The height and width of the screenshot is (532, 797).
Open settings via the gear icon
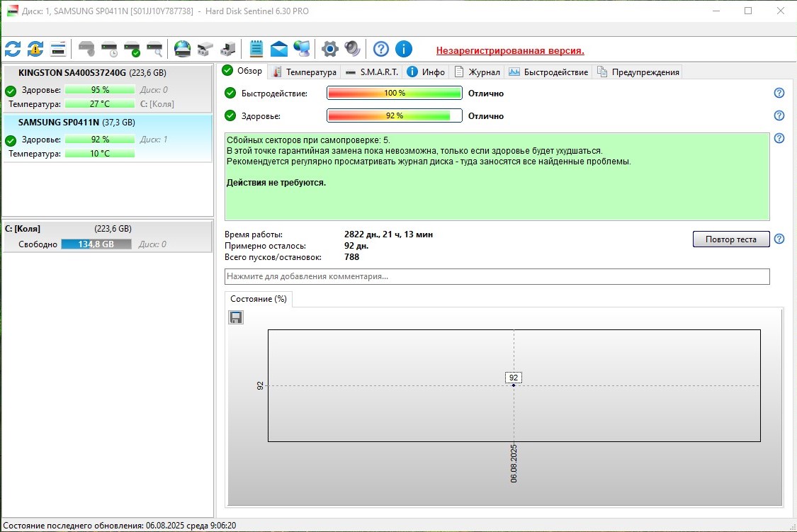point(329,49)
